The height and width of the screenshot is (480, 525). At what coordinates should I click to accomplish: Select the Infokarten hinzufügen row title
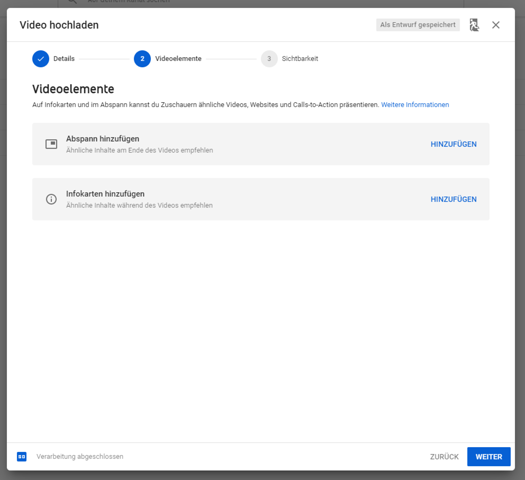tap(105, 194)
